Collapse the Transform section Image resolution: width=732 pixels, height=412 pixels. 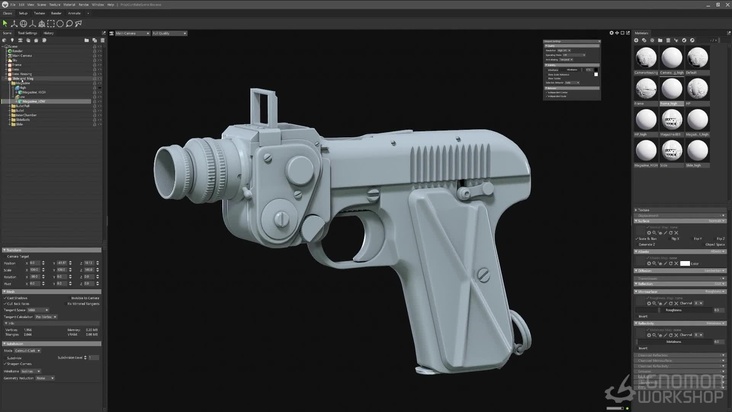coord(5,249)
